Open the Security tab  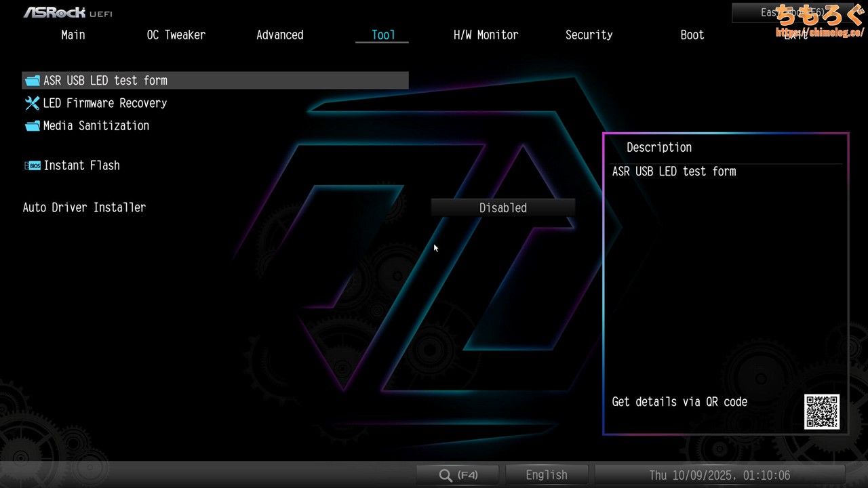589,35
